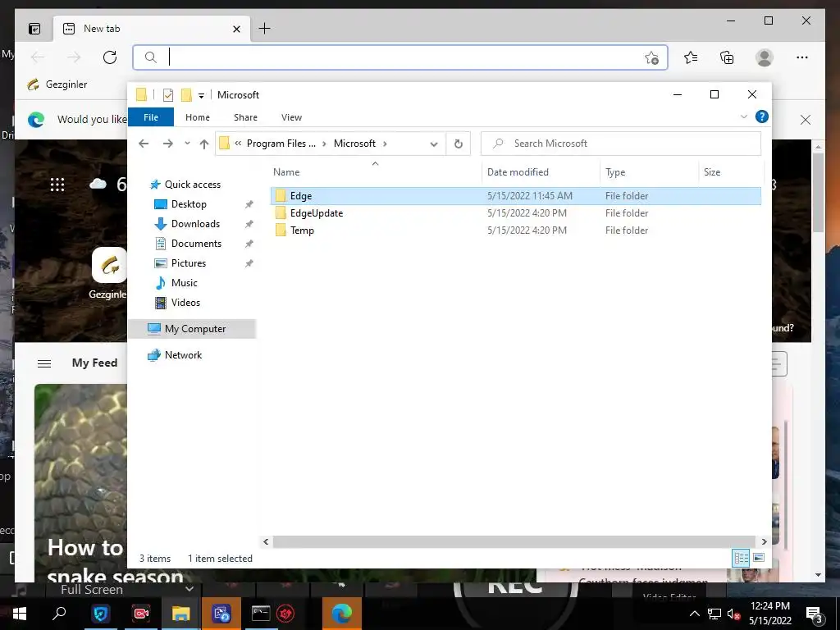Open Quick Access Toolbar customize dropdown
Image resolution: width=840 pixels, height=630 pixels.
(202, 95)
